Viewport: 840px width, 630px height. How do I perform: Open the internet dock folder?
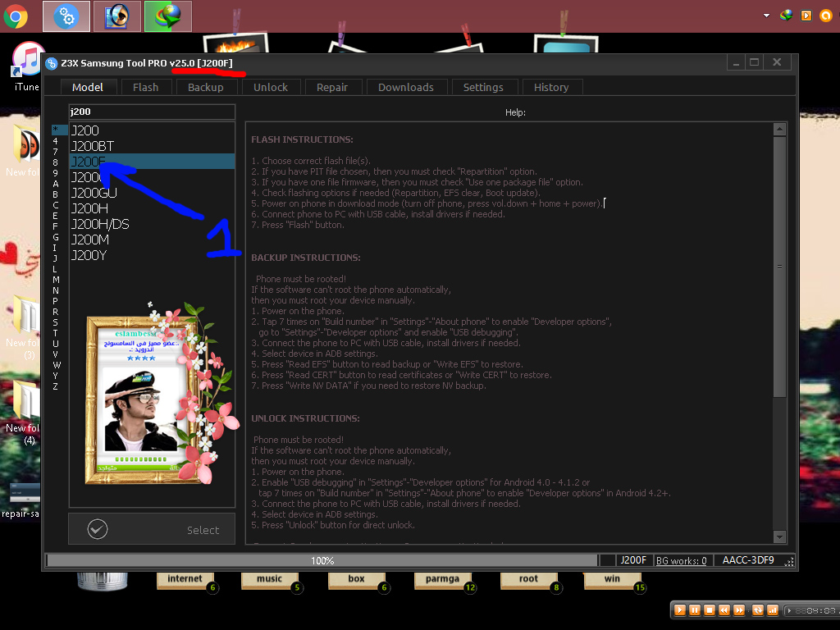point(185,581)
